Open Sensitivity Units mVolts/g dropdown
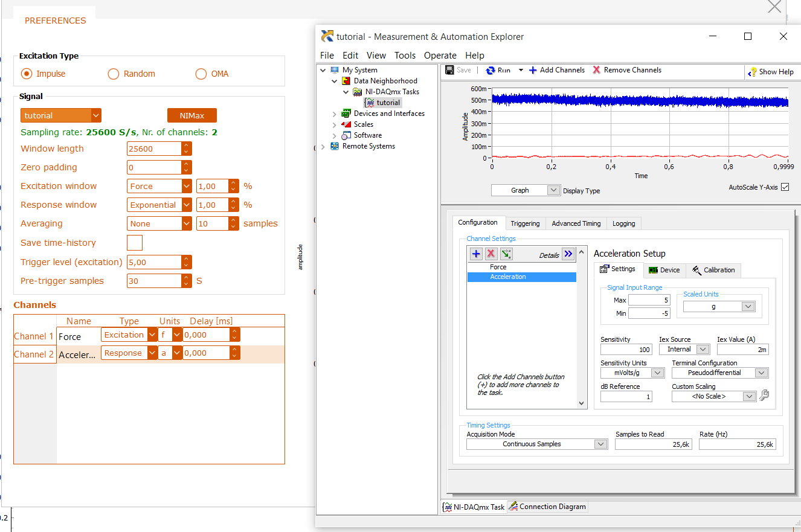 click(x=657, y=373)
